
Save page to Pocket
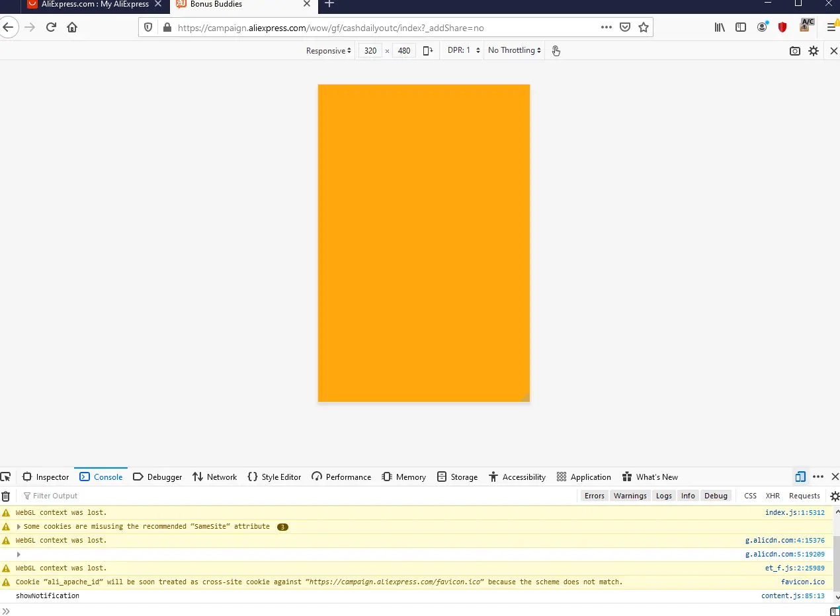tap(625, 28)
